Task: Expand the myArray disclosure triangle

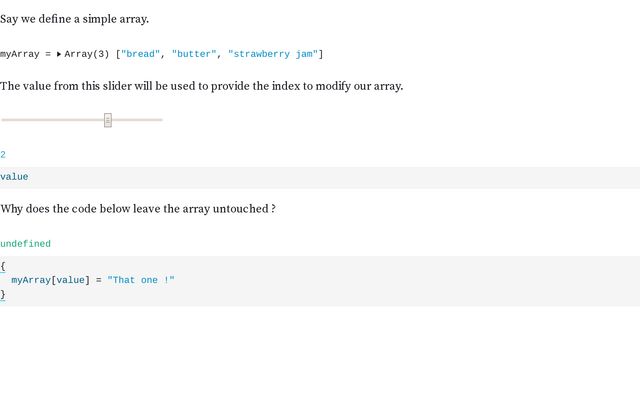Action: click(x=59, y=54)
